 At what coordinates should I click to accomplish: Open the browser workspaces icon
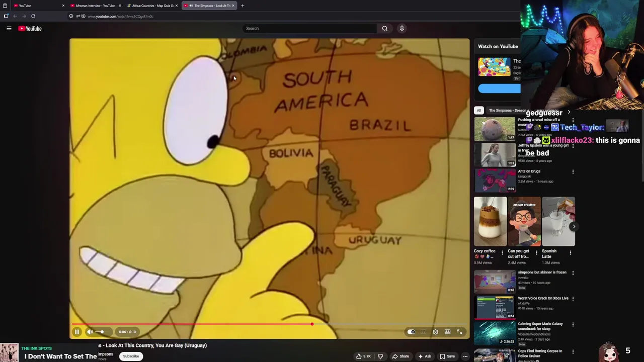pyautogui.click(x=5, y=6)
